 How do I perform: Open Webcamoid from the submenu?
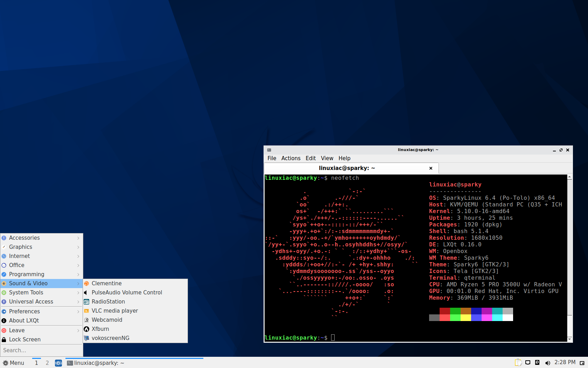click(135, 320)
